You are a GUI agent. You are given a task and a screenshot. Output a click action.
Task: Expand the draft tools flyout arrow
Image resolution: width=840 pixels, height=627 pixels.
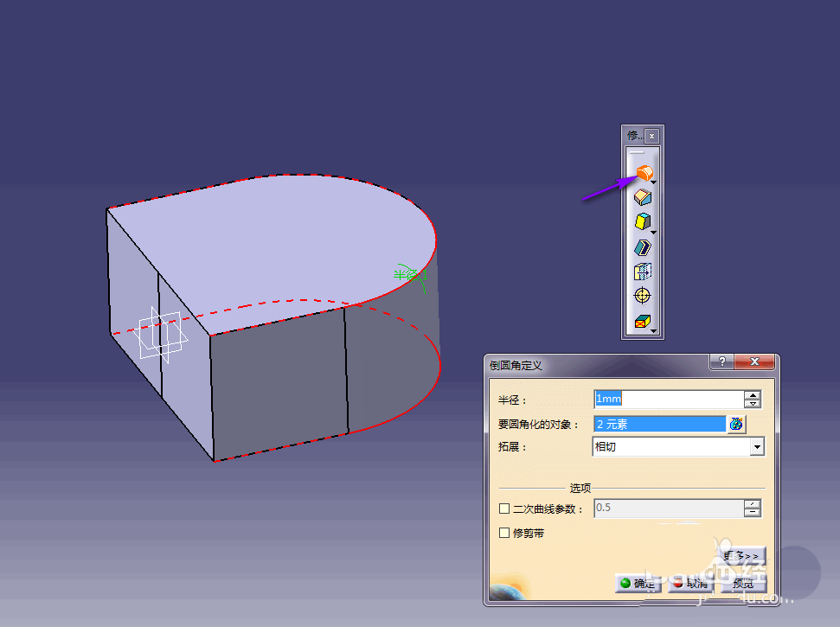pos(653,233)
